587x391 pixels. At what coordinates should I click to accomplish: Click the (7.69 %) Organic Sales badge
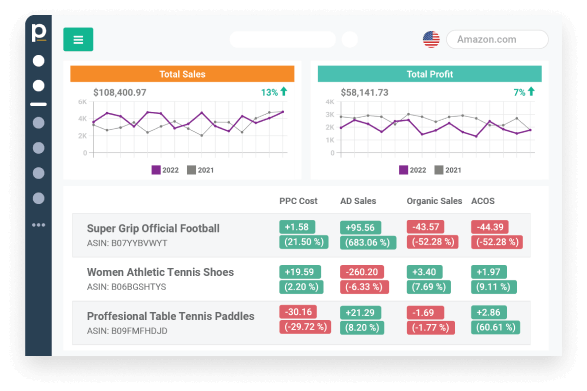coord(429,287)
